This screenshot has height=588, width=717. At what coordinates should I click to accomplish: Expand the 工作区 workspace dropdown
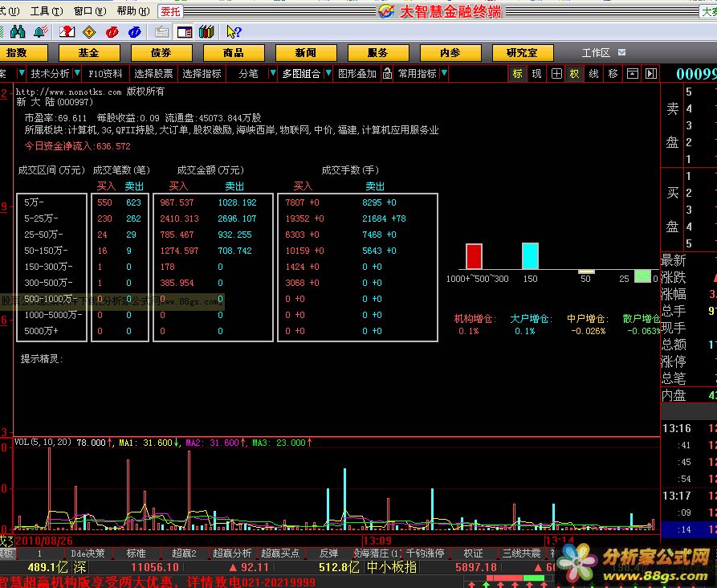coord(621,53)
